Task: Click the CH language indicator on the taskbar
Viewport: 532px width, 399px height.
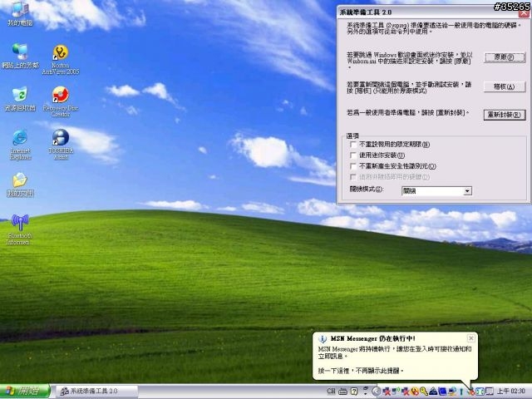Action: point(331,392)
